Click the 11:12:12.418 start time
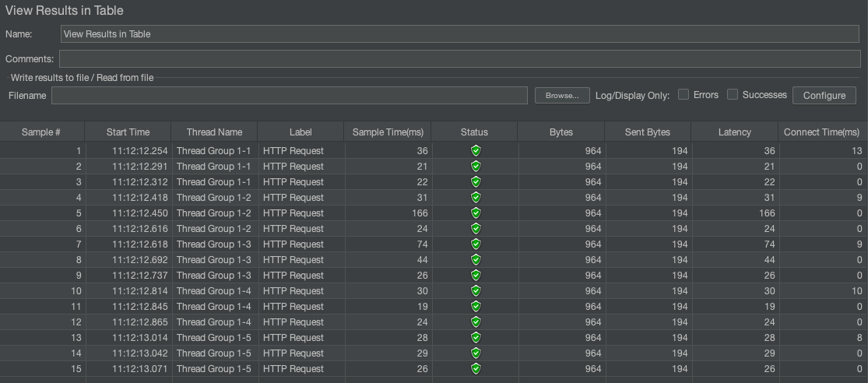This screenshot has width=868, height=383. [128, 197]
